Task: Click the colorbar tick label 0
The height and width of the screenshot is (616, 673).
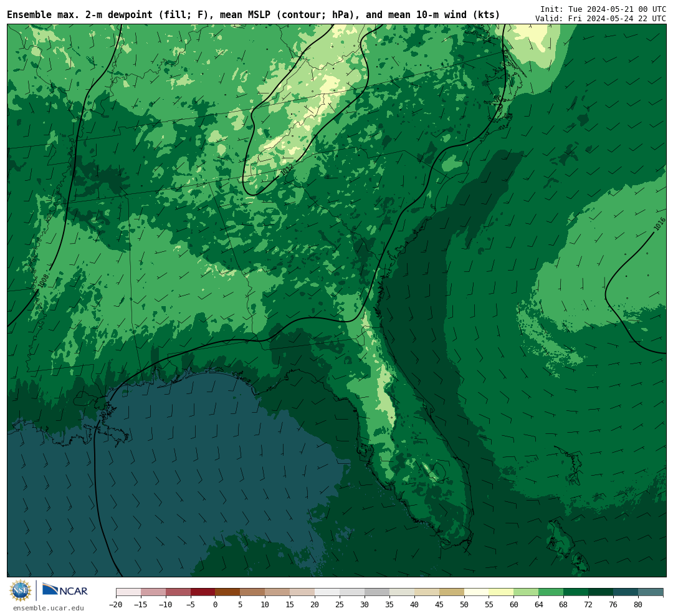Action: (x=215, y=605)
